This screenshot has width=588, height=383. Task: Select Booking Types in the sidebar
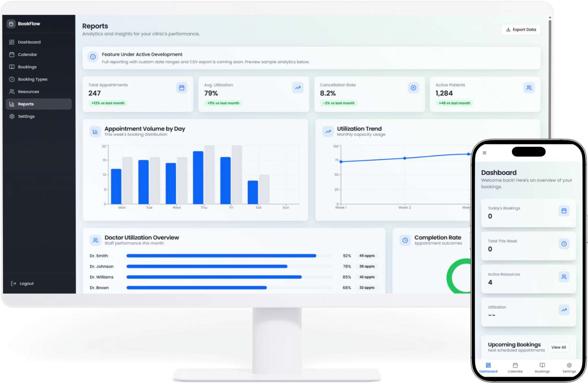pos(32,79)
